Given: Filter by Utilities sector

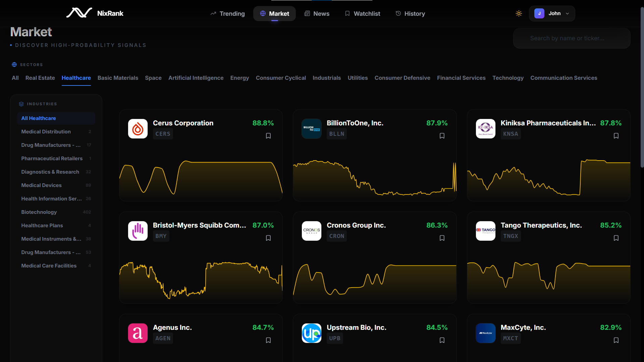Looking at the screenshot, I should (x=358, y=78).
